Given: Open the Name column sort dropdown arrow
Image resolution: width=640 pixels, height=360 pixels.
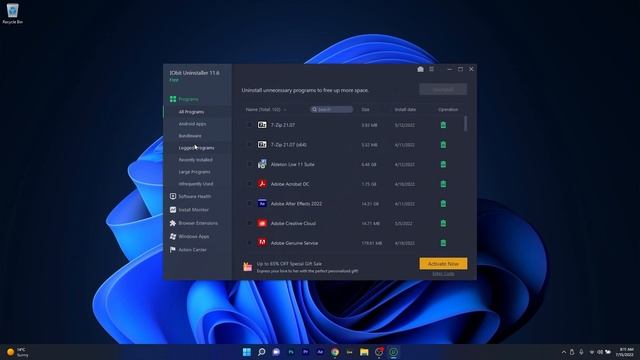Looking at the screenshot, I should [285, 110].
